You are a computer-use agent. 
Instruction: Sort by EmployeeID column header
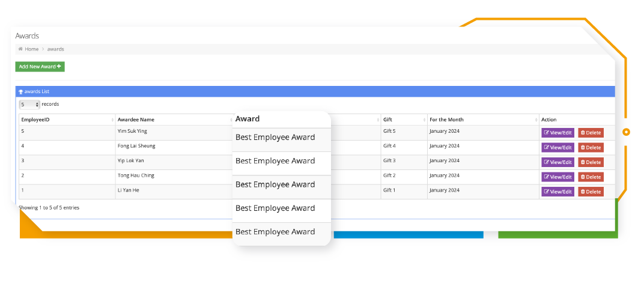(67, 120)
